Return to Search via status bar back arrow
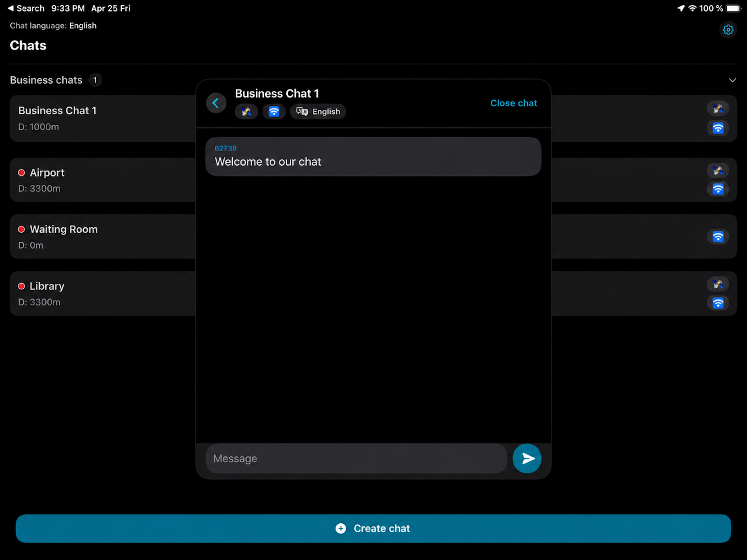747x560 pixels. 26,8
